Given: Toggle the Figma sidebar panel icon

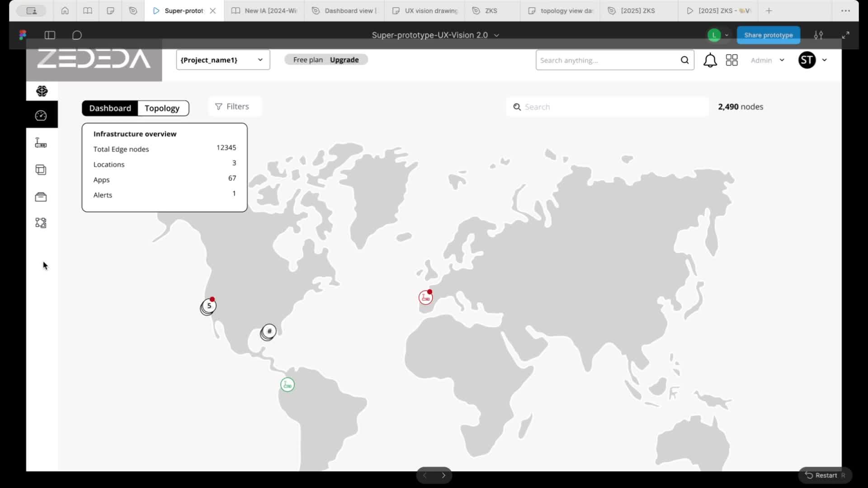Looking at the screenshot, I should click(x=50, y=35).
